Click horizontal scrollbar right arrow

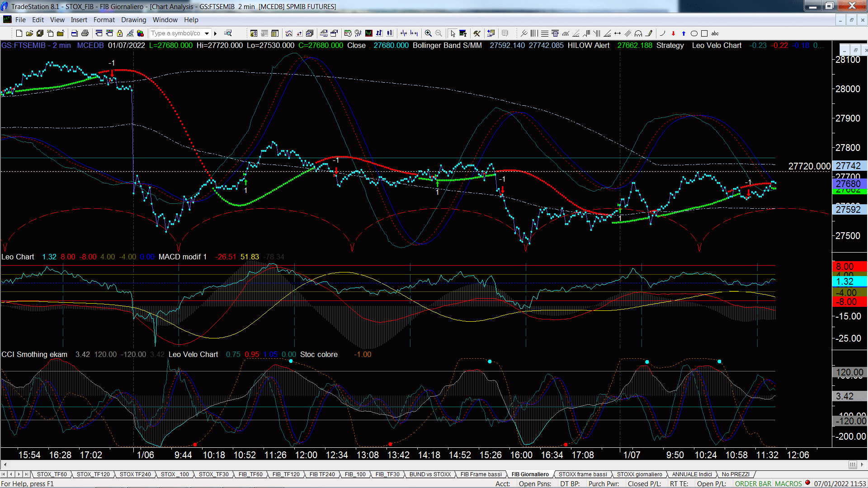tap(863, 465)
